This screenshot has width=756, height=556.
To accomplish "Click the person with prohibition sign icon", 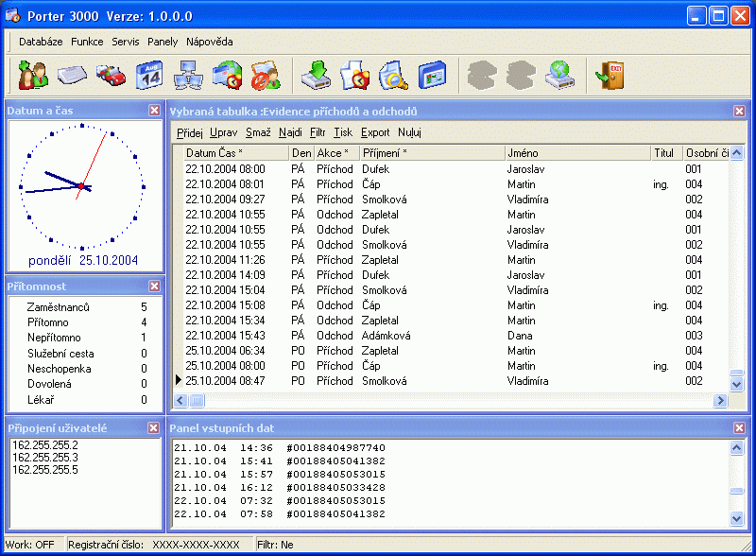I will click(266, 76).
